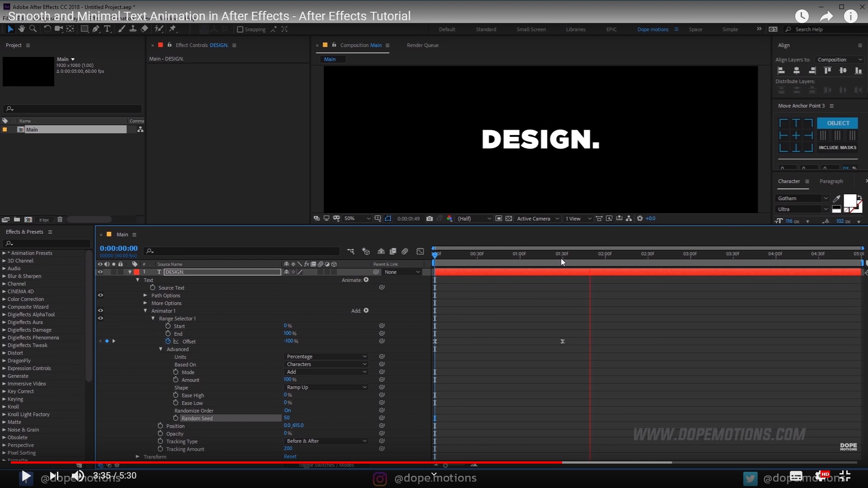Collapse the Advanced group
Viewport: 868px width, 488px height.
[160, 349]
